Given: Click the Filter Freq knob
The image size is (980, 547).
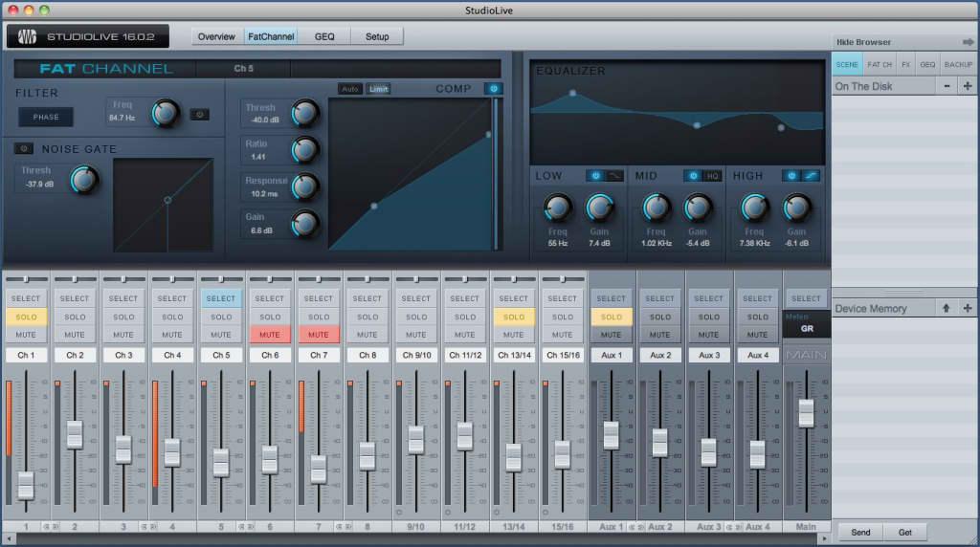Looking at the screenshot, I should tap(166, 114).
